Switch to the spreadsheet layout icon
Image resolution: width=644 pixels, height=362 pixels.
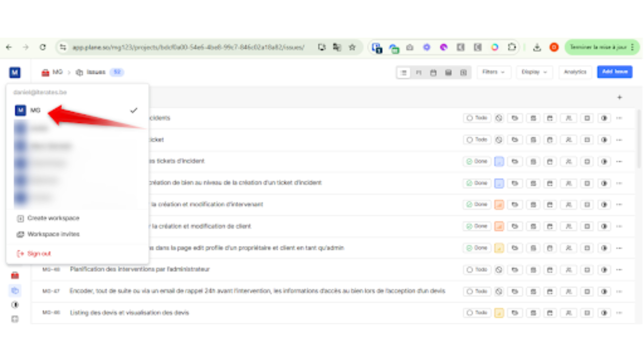pyautogui.click(x=449, y=73)
